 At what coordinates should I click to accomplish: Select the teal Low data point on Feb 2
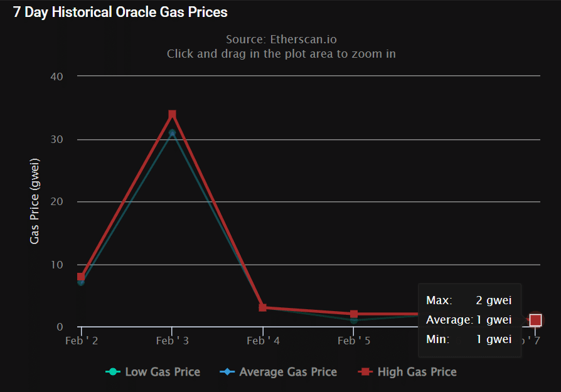pos(81,283)
